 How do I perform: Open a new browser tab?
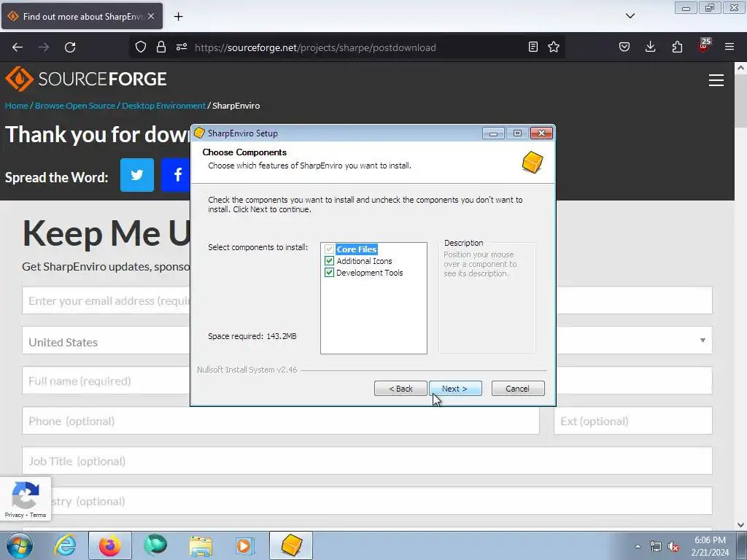coord(178,17)
